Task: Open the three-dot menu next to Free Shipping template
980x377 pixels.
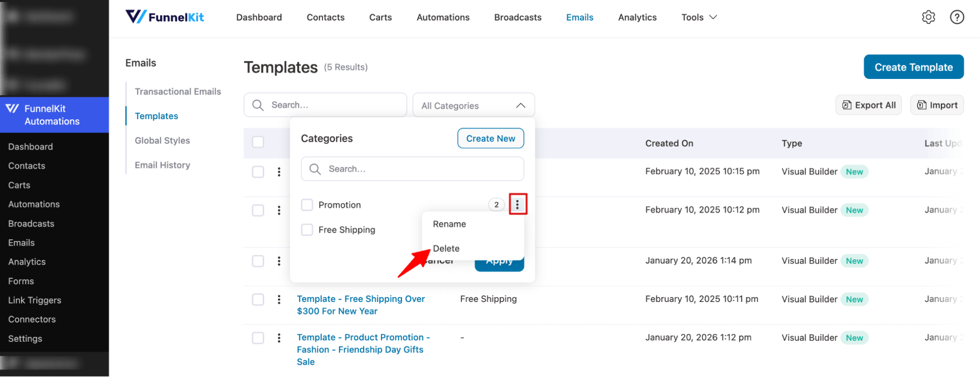Action: 279,299
